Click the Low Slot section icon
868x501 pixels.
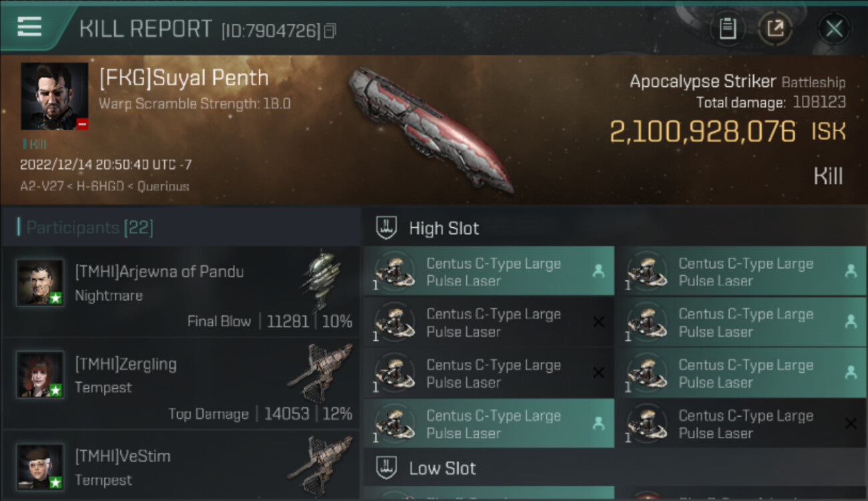coord(387,468)
